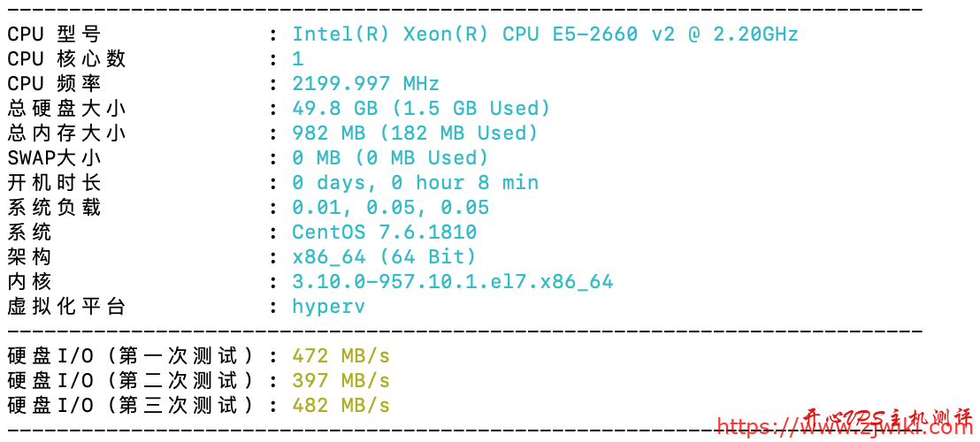The height and width of the screenshot is (442, 980).
Task: Click the "虚拟化平台" label
Action: tap(66, 307)
